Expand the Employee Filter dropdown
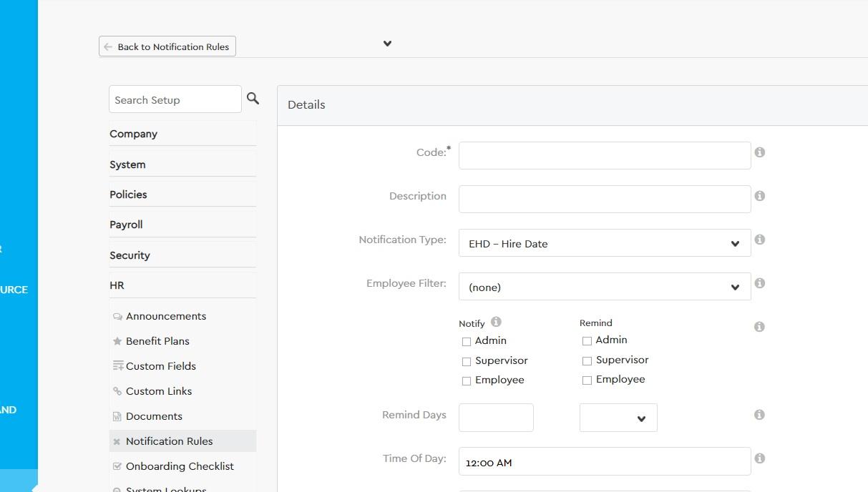The image size is (868, 492). [604, 287]
